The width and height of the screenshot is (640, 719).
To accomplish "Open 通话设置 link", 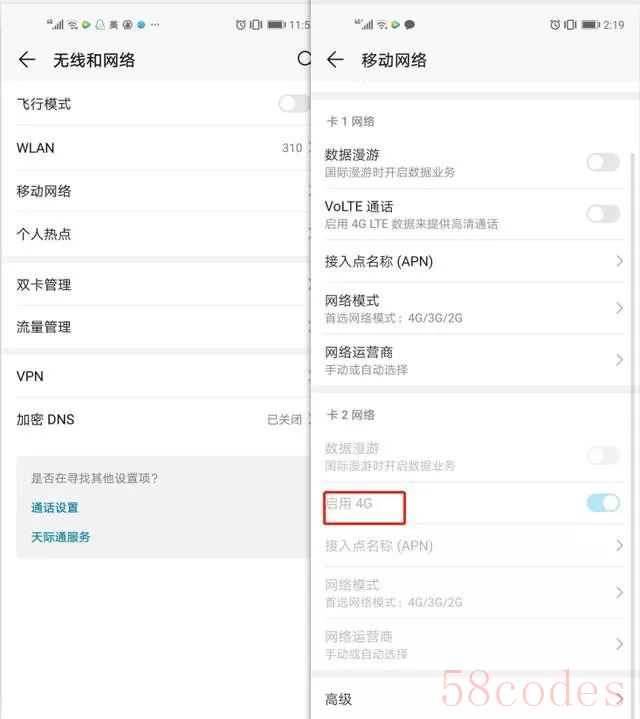I will 55,508.
